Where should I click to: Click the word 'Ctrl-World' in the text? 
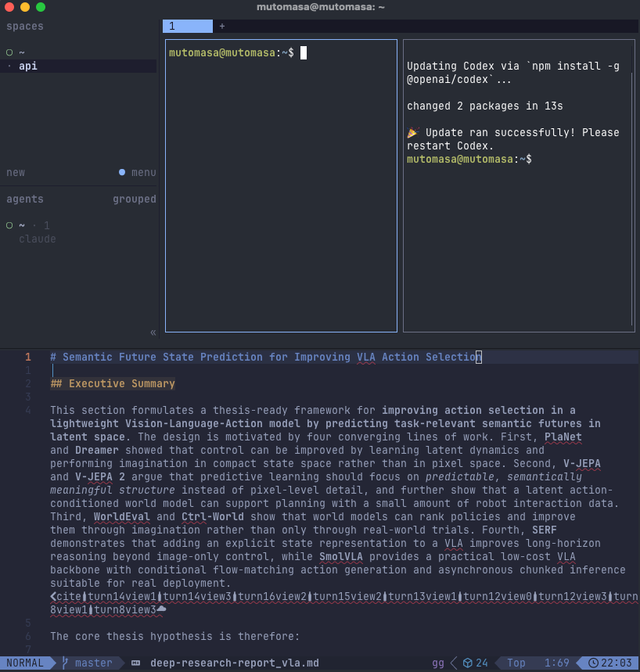click(213, 516)
